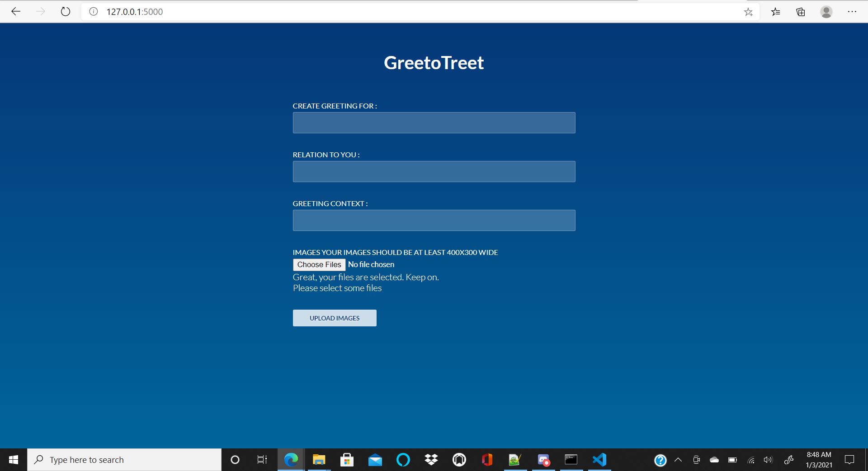
Task: Click the Upload Images button
Action: 335,318
